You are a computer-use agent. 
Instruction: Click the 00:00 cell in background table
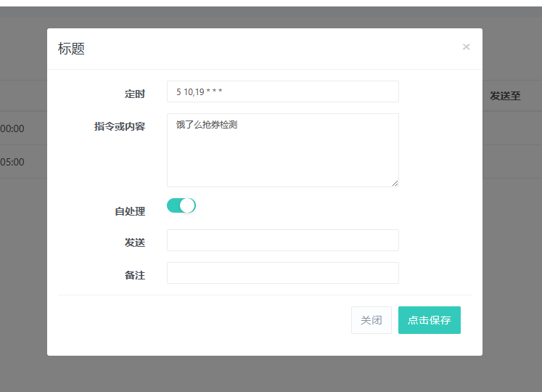[x=12, y=128]
